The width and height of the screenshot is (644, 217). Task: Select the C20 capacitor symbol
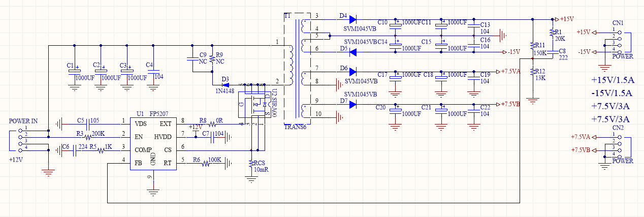click(x=396, y=110)
